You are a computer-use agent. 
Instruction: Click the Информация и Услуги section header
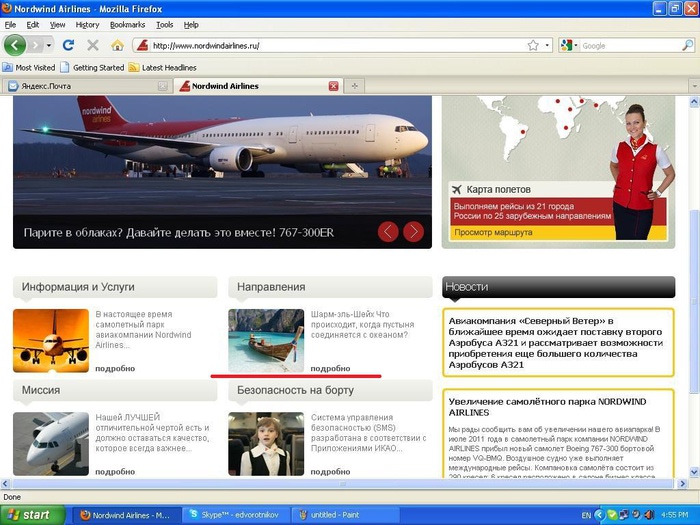coord(115,287)
